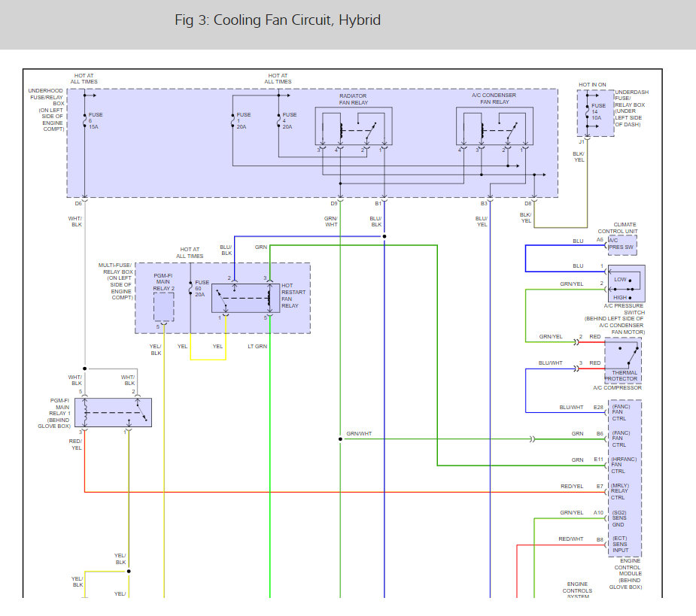The height and width of the screenshot is (616, 696).
Task: Select the MULTI-FUSE/RELAY BOX label
Action: tap(115, 281)
